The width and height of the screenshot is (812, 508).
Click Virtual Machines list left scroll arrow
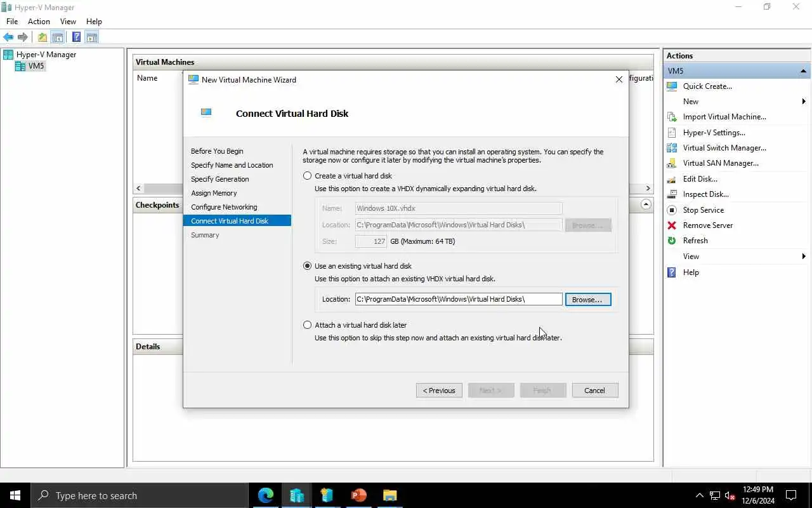click(x=138, y=189)
